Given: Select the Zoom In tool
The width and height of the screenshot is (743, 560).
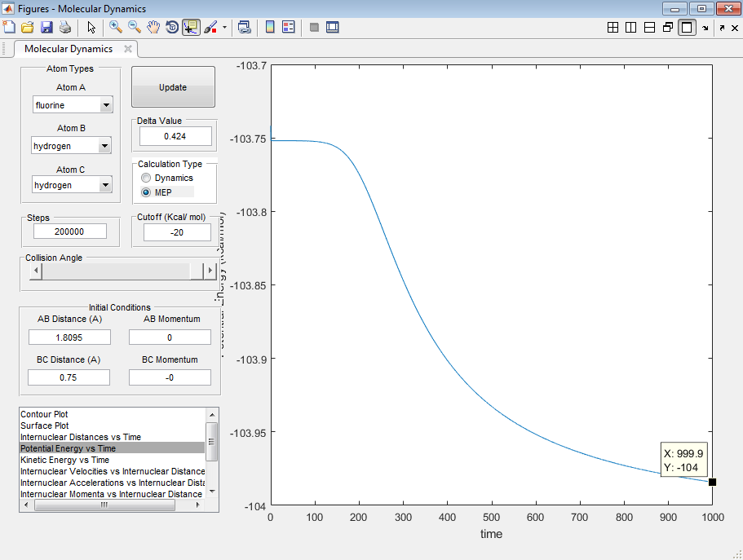Looking at the screenshot, I should (x=116, y=27).
